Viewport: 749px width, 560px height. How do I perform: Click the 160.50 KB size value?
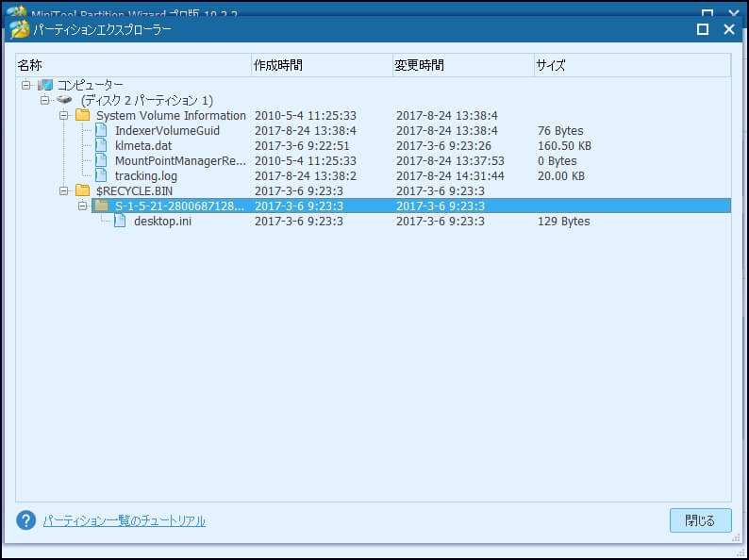coord(564,145)
